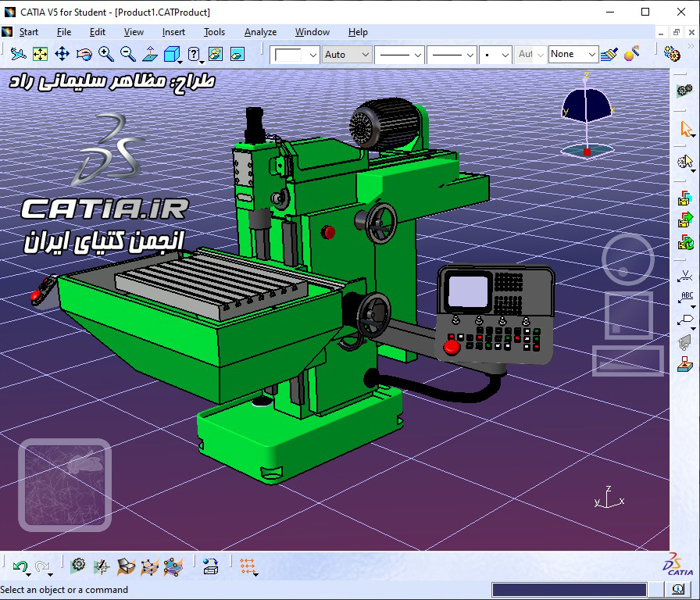Viewport: 700px width, 600px height.
Task: Click component icon with green arrow
Action: click(685, 220)
